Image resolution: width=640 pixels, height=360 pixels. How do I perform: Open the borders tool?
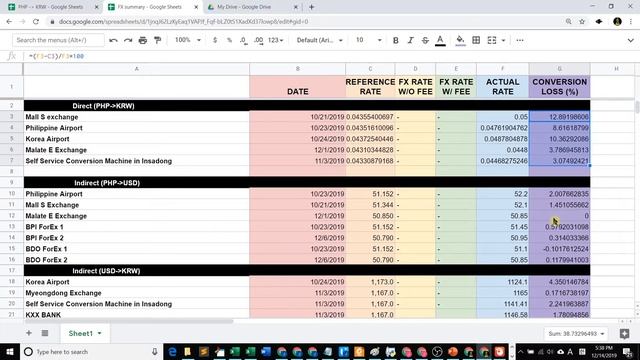[x=476, y=40]
